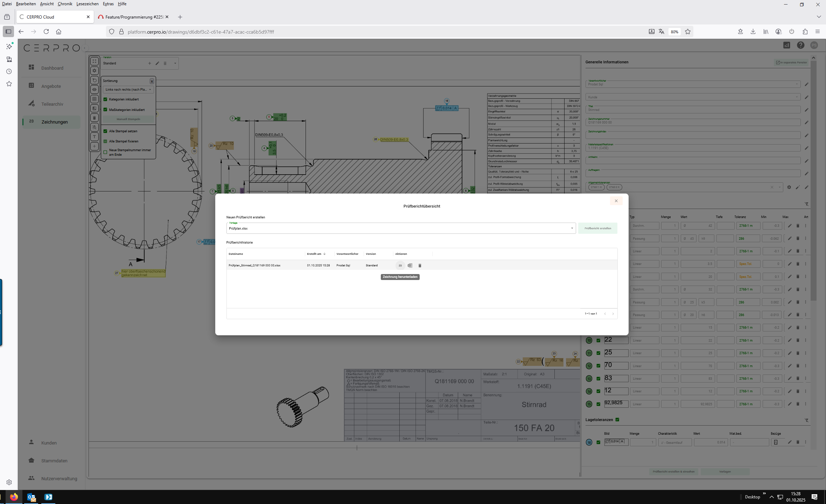Open the statistics chart icon in header
The height and width of the screenshot is (504, 826).
click(786, 45)
